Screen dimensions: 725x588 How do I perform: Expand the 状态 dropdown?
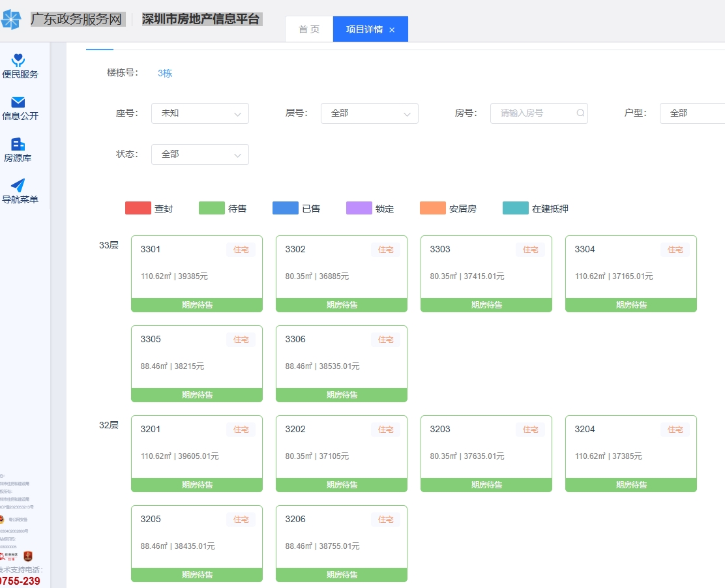(200, 154)
